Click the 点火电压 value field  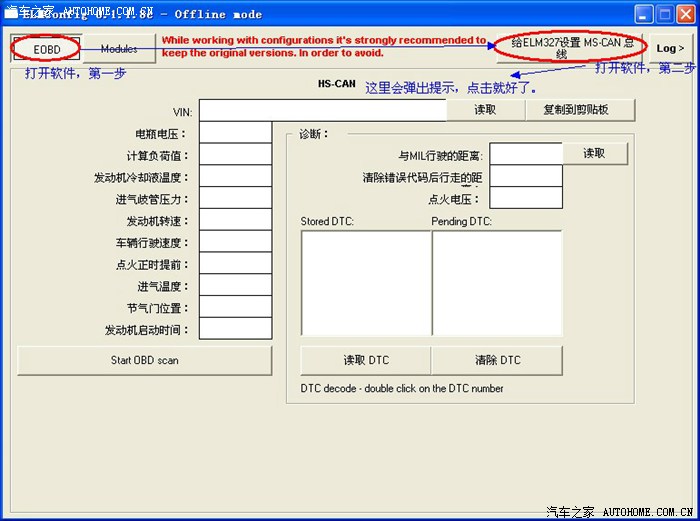[526, 198]
